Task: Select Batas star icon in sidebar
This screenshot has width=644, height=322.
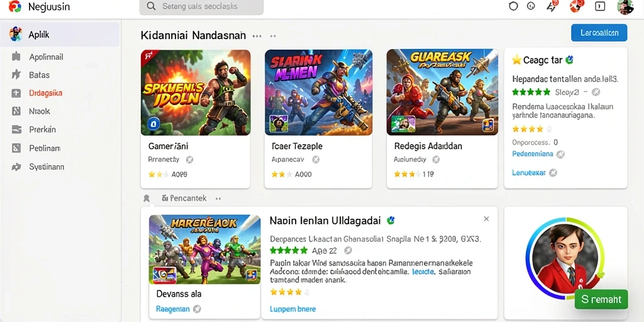Action: pyautogui.click(x=16, y=75)
